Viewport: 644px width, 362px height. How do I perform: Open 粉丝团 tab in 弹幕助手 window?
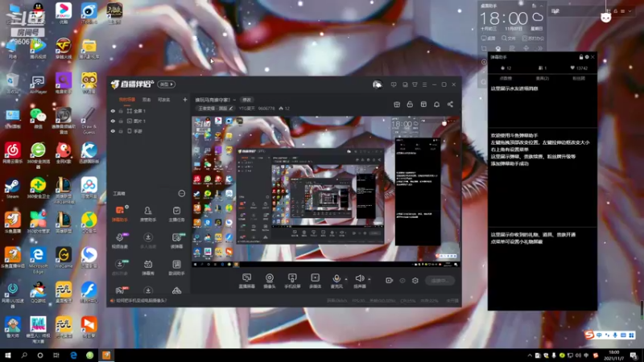pos(579,78)
